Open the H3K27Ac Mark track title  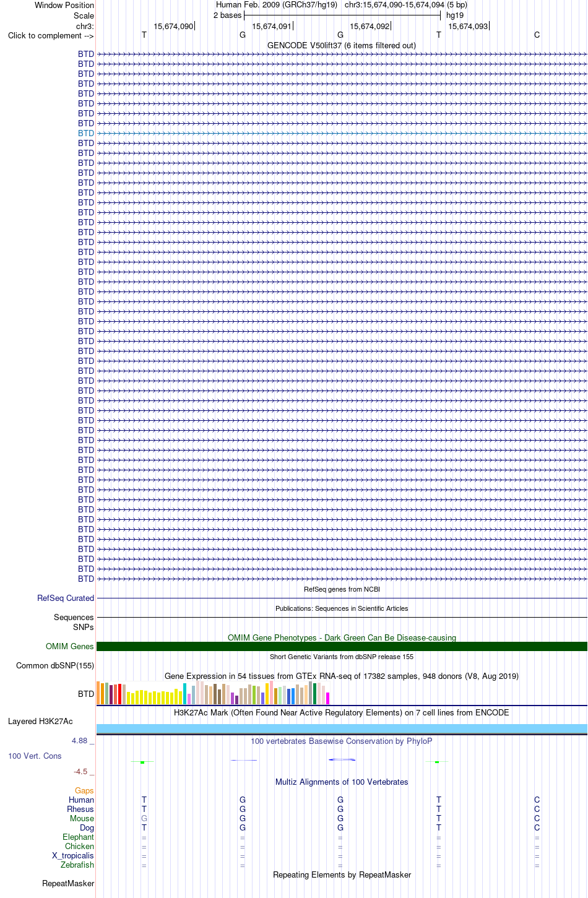tap(342, 712)
